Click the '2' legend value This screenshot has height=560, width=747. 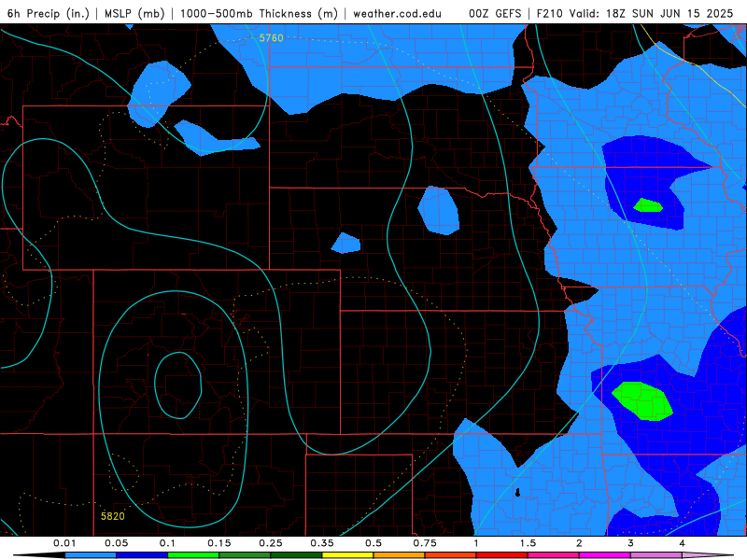point(579,543)
